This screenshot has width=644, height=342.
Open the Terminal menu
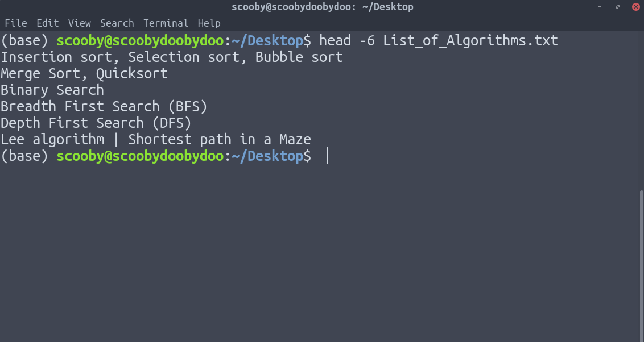click(x=166, y=23)
